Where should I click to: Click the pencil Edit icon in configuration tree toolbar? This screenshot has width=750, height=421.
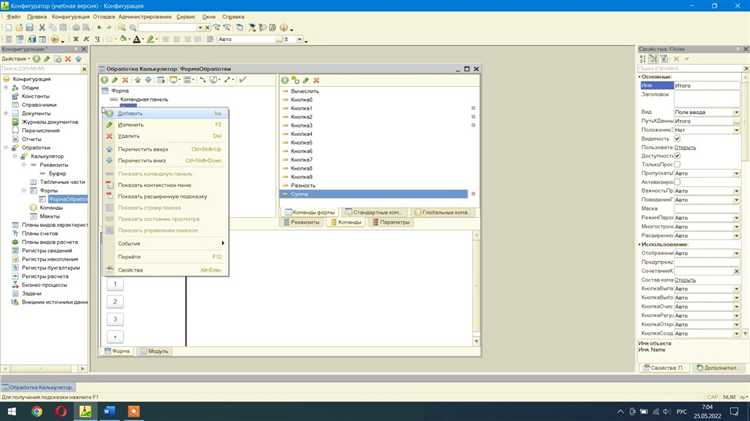47,59
